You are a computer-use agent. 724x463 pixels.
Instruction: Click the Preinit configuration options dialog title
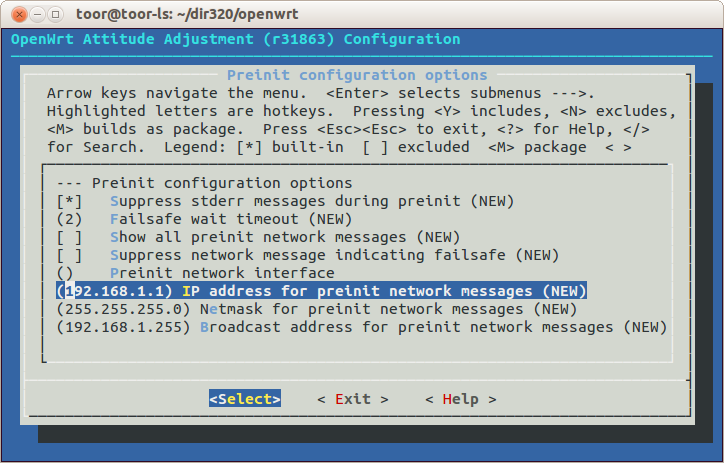[357, 75]
